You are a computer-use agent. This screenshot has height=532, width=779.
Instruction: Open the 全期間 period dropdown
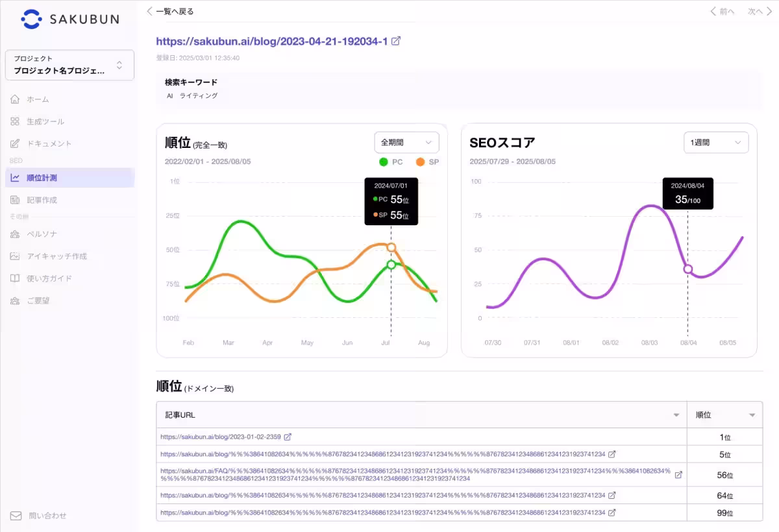(406, 142)
